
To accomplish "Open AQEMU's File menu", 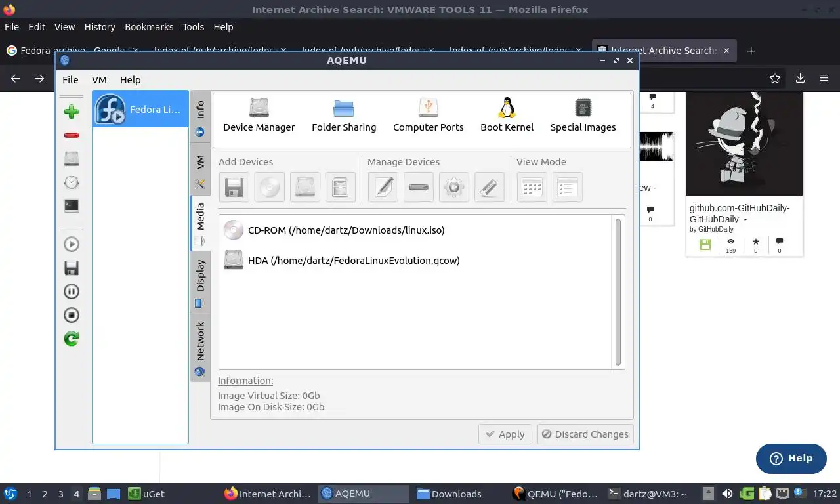I will pos(70,79).
